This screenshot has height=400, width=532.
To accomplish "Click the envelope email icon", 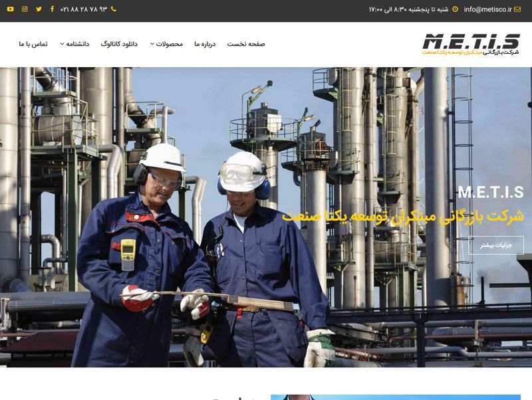I will coord(517,9).
